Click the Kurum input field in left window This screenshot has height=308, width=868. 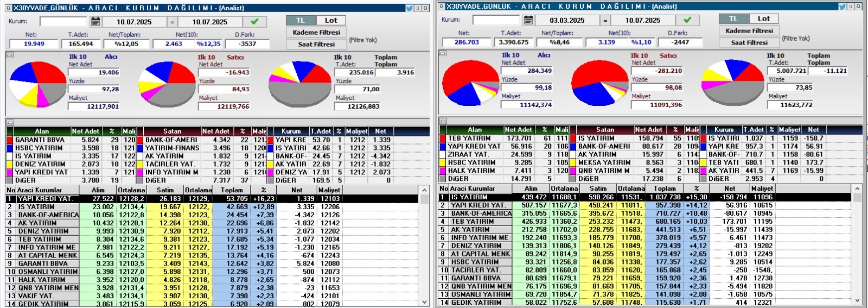pyautogui.click(x=63, y=22)
